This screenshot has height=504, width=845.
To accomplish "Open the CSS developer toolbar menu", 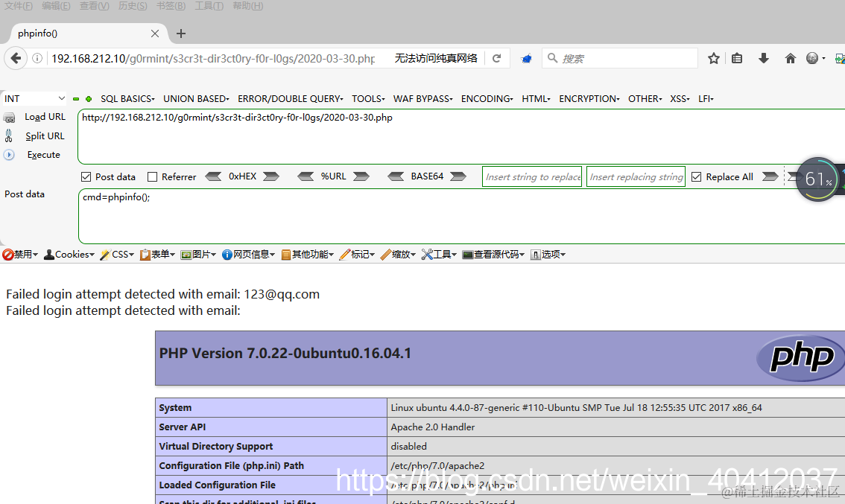I will (117, 254).
